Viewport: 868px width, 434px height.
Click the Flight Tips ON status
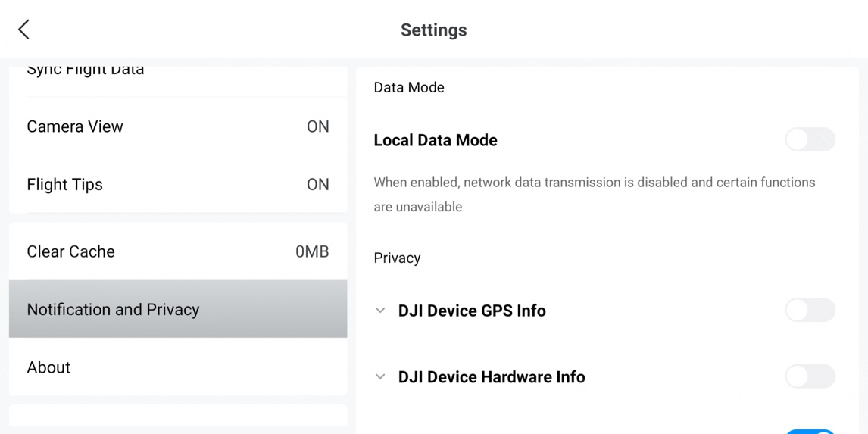[317, 185]
